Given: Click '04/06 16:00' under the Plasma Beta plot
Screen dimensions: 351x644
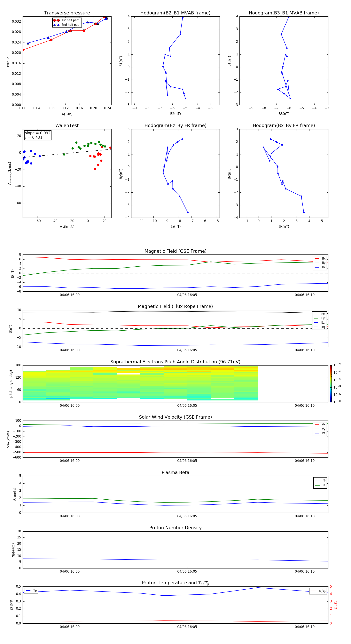Looking at the screenshot, I should 70,516.
